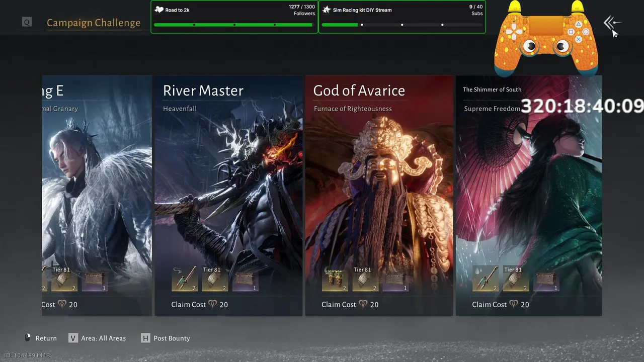
Task: Click the mouse icon next to Return
Action: click(28, 338)
